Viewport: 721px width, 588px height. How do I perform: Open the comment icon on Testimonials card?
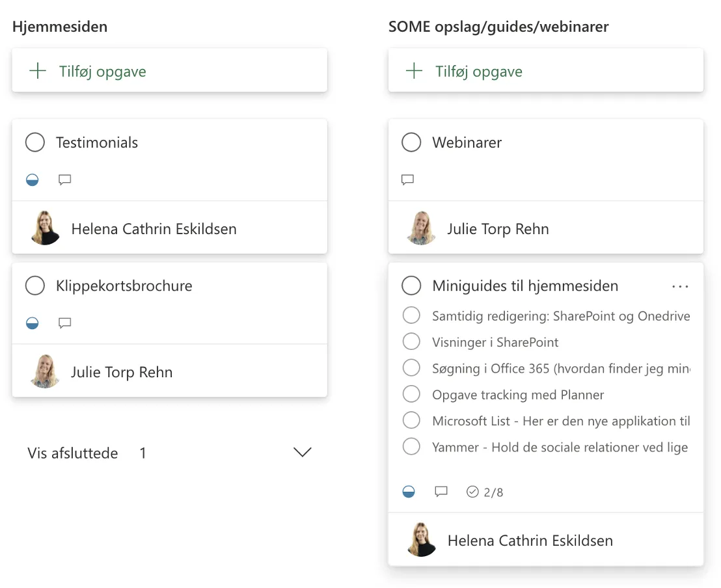tap(65, 180)
